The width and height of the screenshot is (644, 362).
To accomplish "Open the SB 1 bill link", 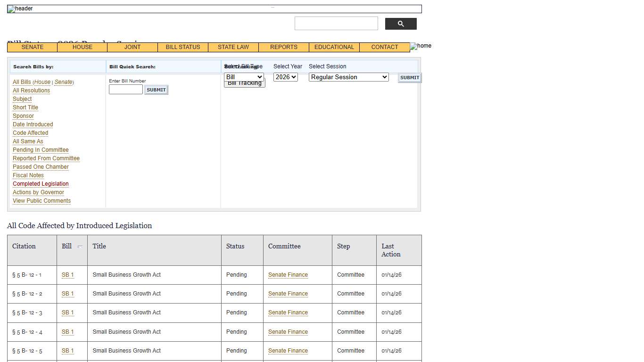I will (x=67, y=275).
